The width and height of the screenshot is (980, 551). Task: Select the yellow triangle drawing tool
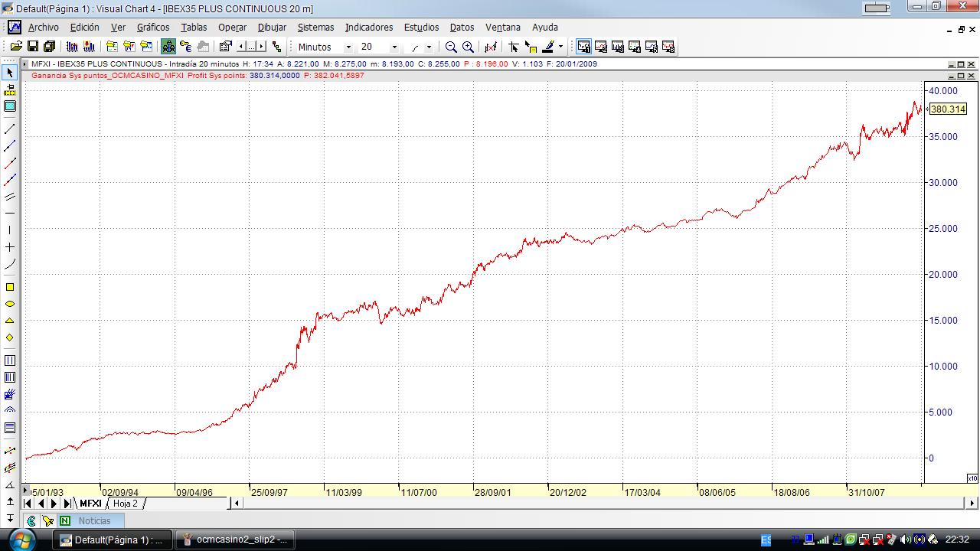[x=10, y=321]
